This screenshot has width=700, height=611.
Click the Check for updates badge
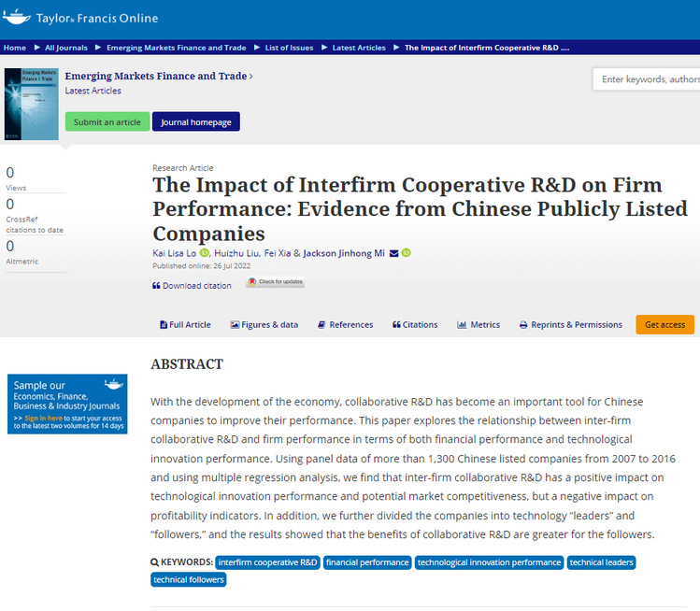point(275,281)
